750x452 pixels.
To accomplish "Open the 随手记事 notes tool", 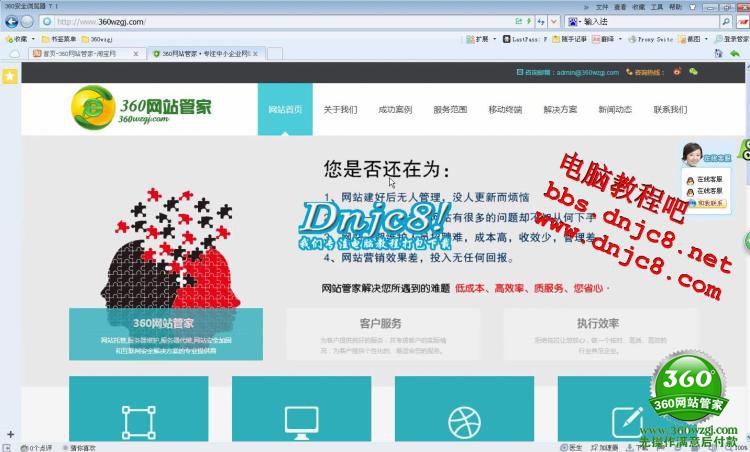I will pos(570,39).
